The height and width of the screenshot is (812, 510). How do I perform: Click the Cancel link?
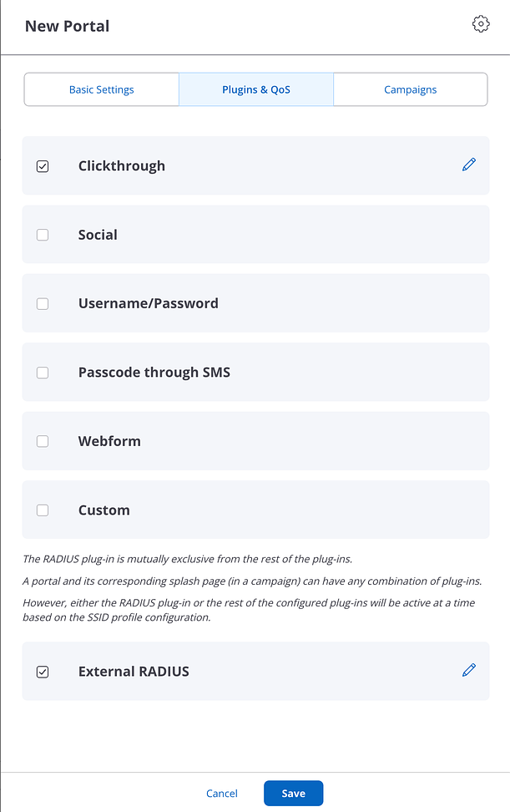pyautogui.click(x=222, y=794)
